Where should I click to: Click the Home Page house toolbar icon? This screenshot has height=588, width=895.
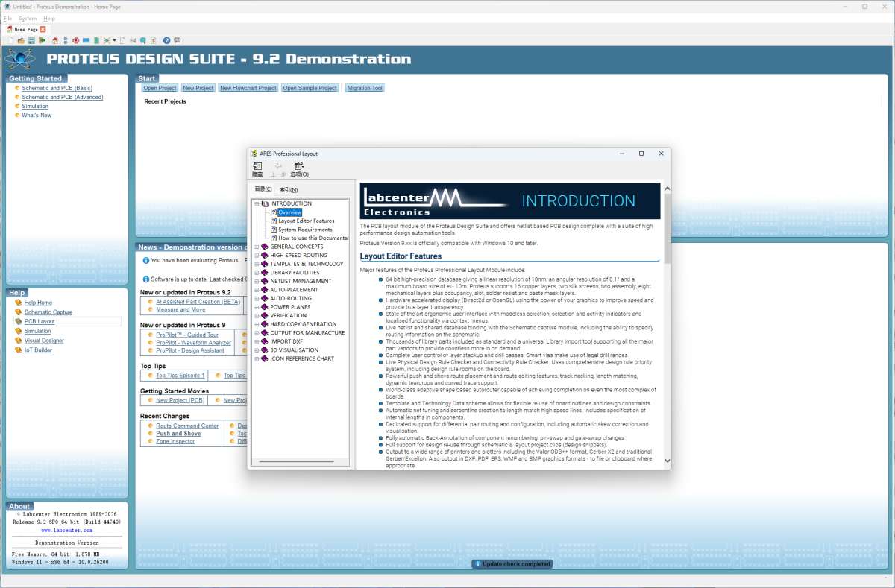pos(55,40)
